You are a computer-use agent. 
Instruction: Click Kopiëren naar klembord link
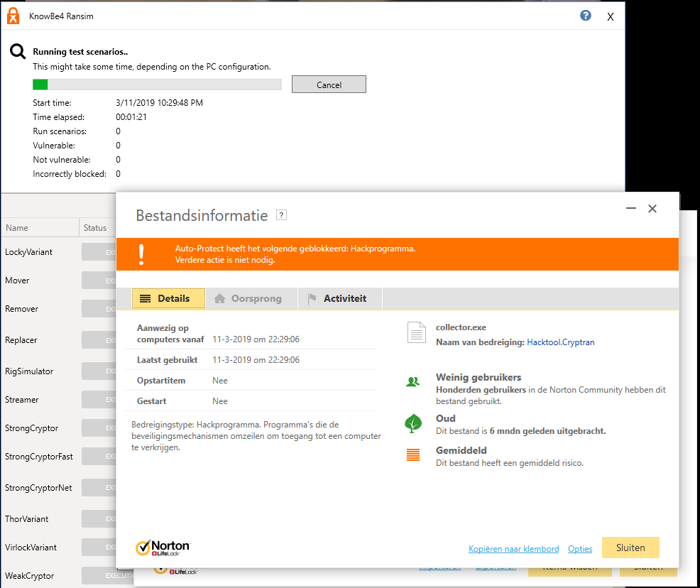point(513,549)
